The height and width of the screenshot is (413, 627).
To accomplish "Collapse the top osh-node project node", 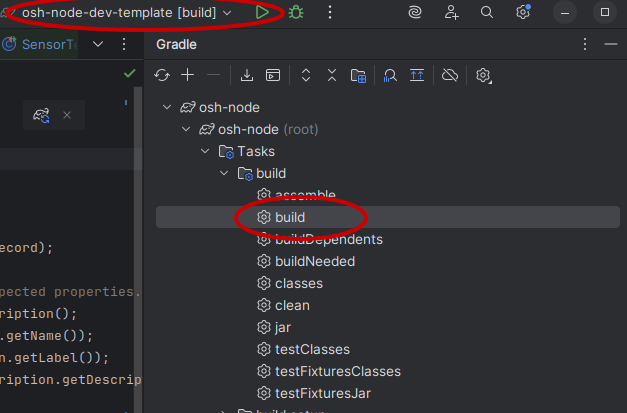I will (x=167, y=107).
